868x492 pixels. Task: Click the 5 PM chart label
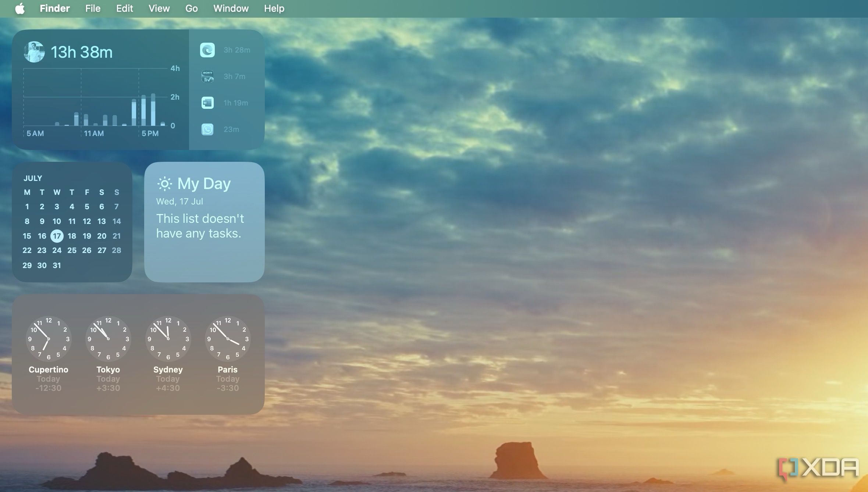150,133
